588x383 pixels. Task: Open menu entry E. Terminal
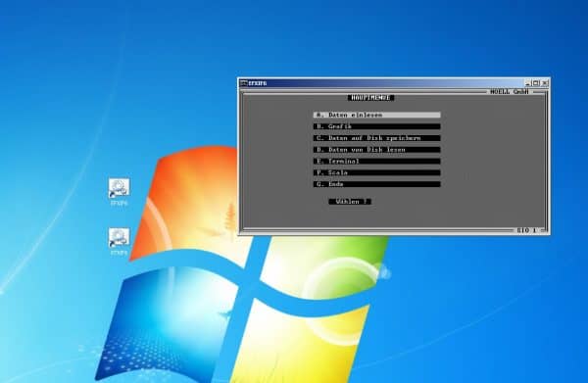[377, 162]
